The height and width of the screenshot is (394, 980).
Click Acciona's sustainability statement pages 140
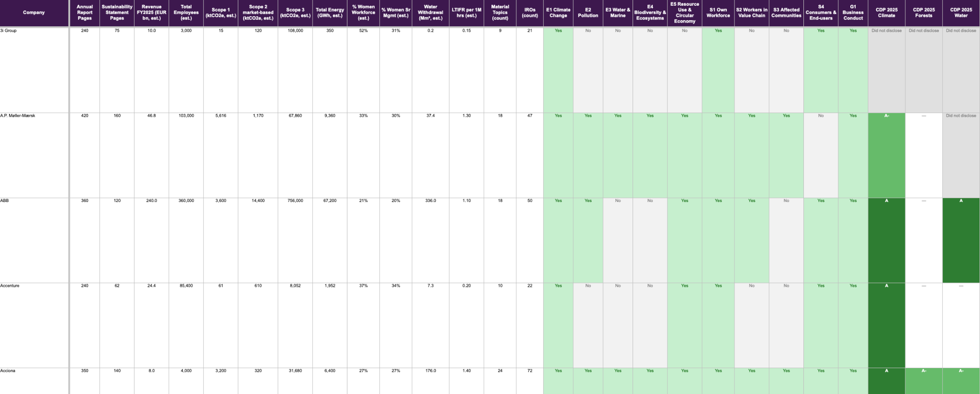click(117, 381)
